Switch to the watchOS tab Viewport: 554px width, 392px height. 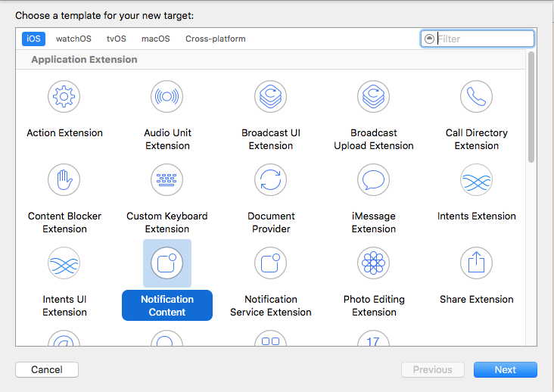click(73, 39)
